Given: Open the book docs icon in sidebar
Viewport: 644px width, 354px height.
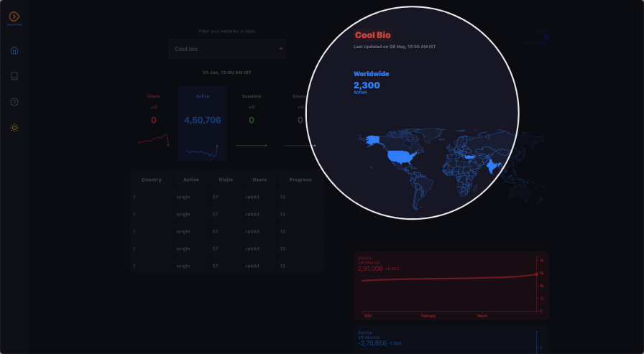Looking at the screenshot, I should (x=14, y=76).
